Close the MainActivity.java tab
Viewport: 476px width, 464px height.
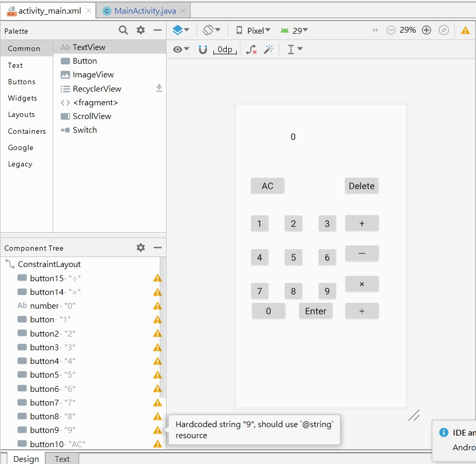pos(183,11)
